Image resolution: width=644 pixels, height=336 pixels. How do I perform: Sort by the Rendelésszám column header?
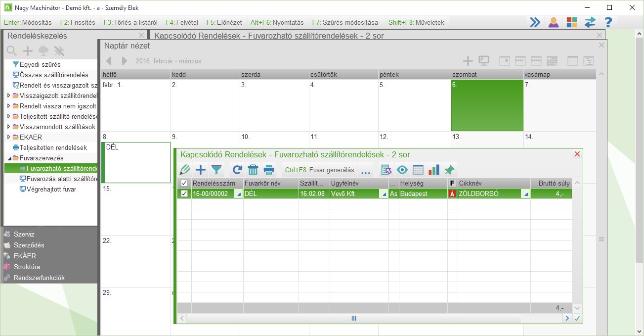click(x=217, y=184)
